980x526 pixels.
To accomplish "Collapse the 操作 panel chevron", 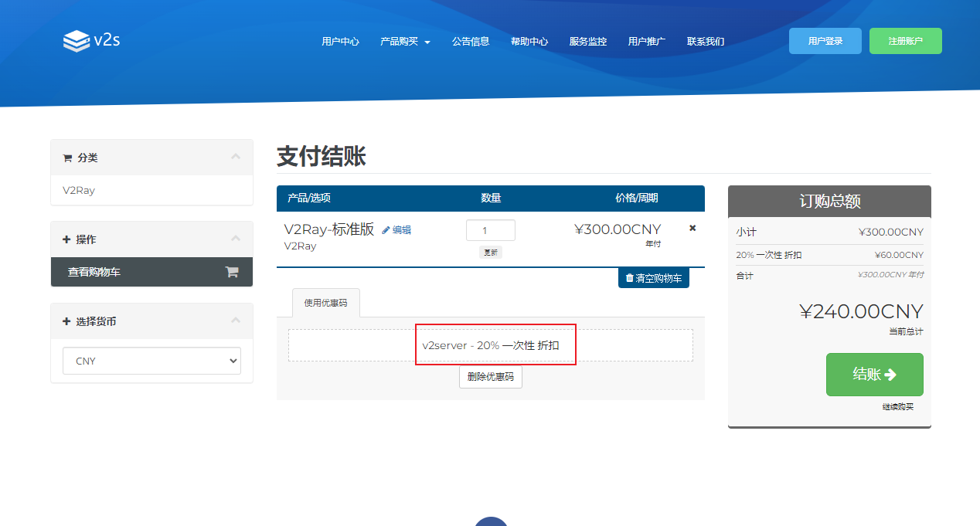I will [x=236, y=239].
